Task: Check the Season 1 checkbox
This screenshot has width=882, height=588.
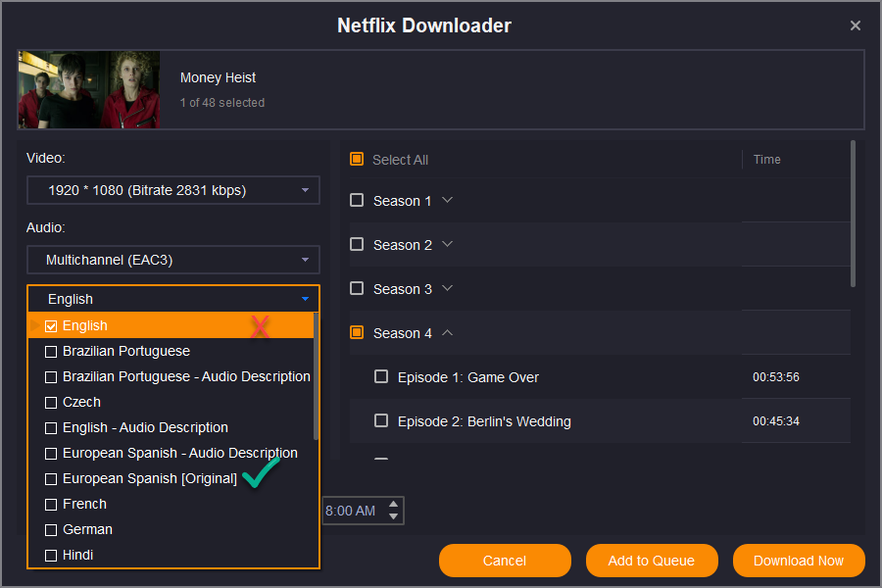Action: point(357,200)
